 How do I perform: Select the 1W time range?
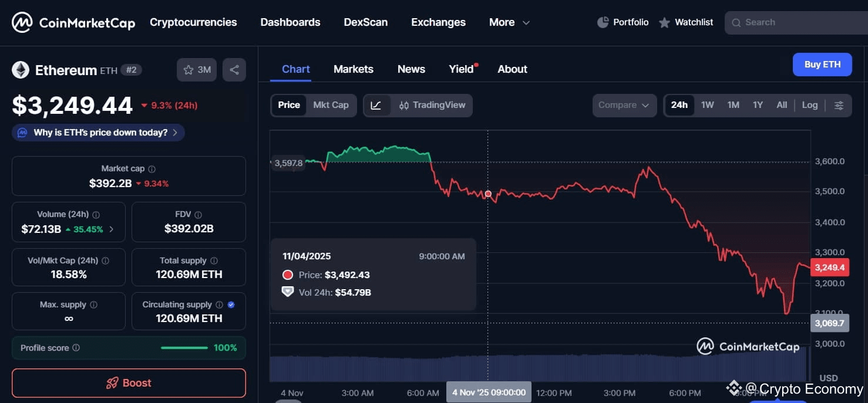(x=707, y=105)
